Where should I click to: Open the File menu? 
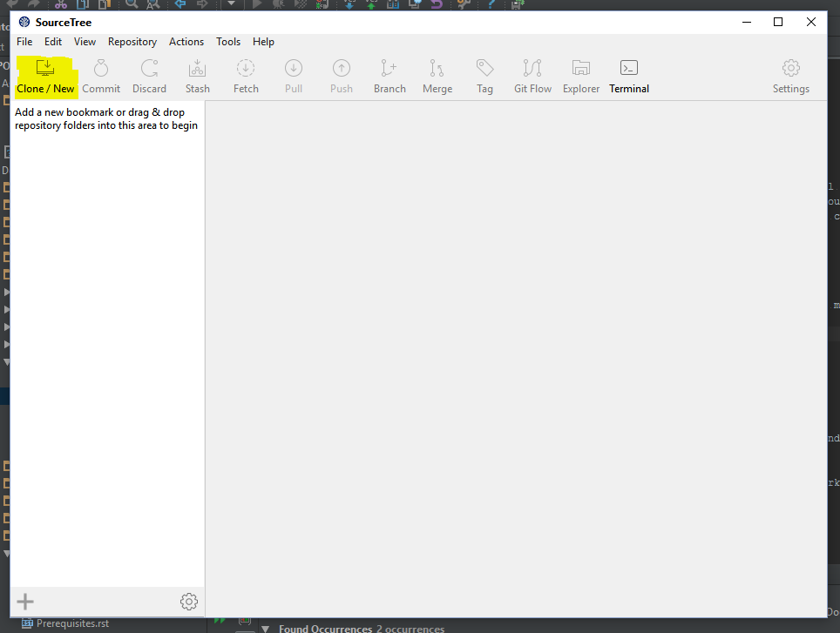point(24,42)
